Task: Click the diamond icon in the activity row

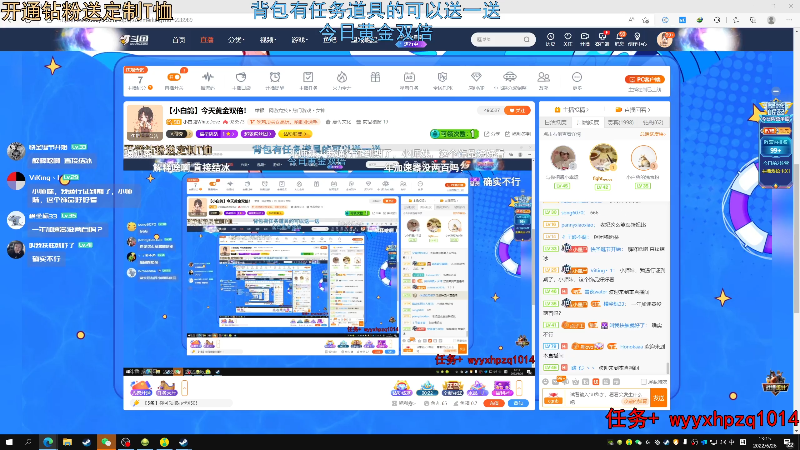Action: 476,78
